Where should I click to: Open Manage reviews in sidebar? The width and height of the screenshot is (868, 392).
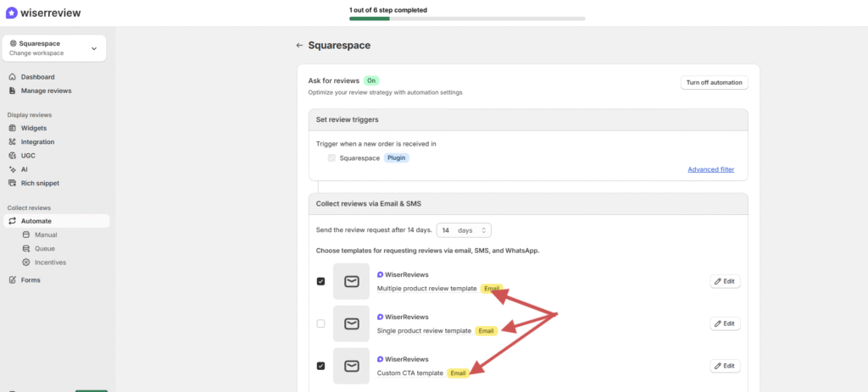pyautogui.click(x=46, y=91)
